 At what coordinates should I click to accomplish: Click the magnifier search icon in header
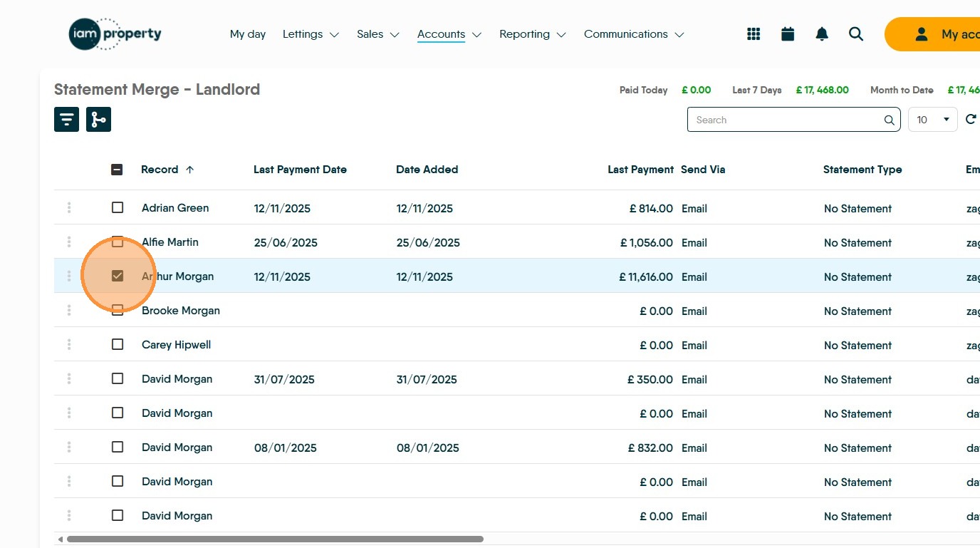tap(856, 34)
